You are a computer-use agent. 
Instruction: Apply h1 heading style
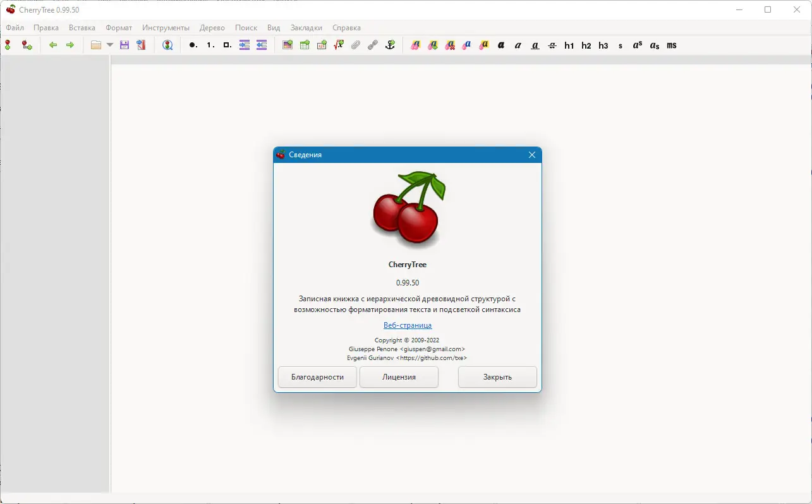tap(569, 45)
